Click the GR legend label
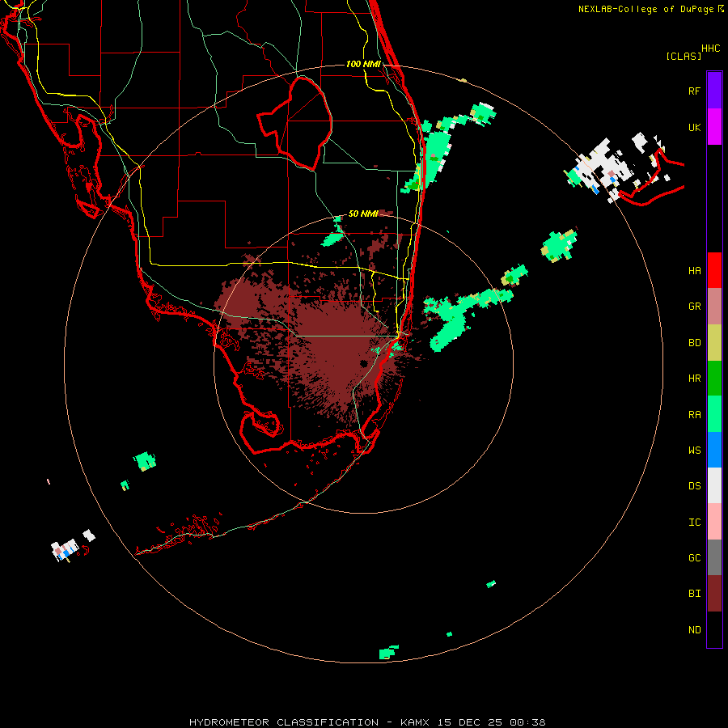Screen dimensions: 728x728 695,307
